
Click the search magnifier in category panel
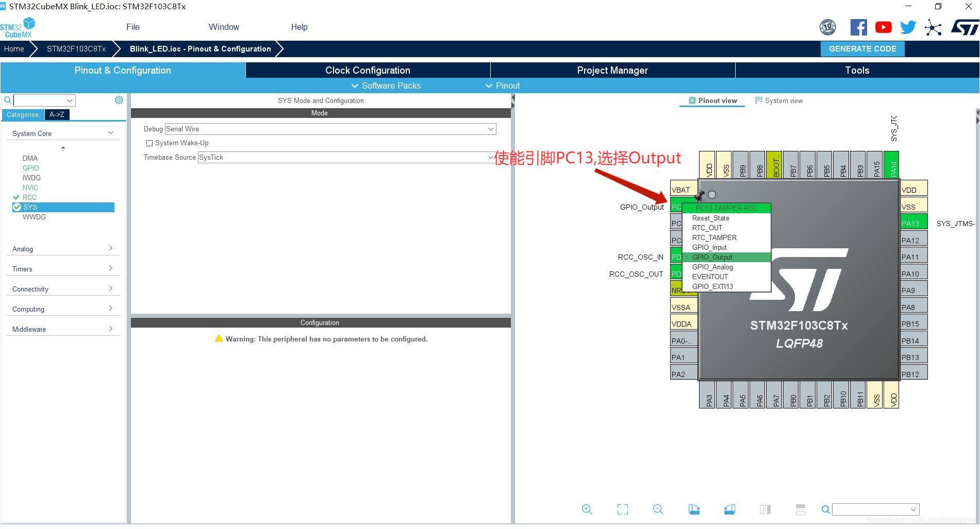(7, 100)
